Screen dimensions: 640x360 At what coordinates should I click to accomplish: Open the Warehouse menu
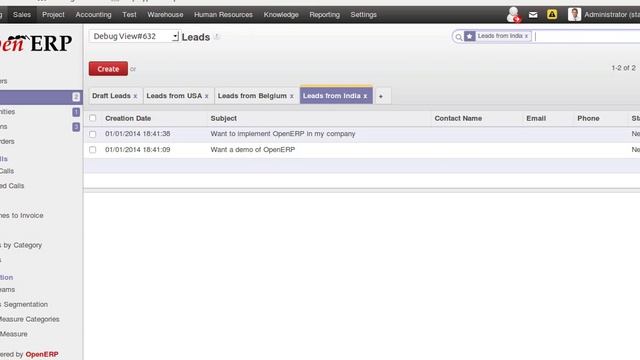click(165, 15)
